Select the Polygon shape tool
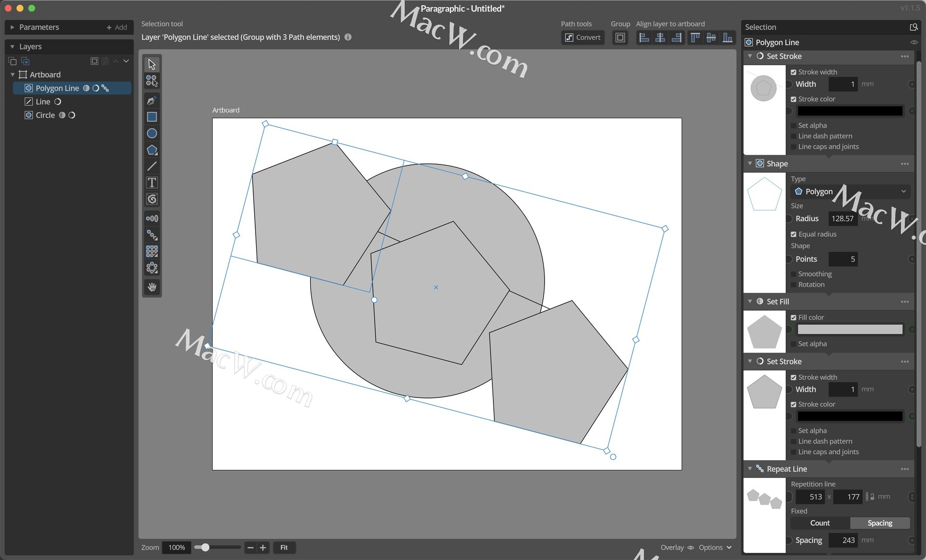 coord(151,150)
